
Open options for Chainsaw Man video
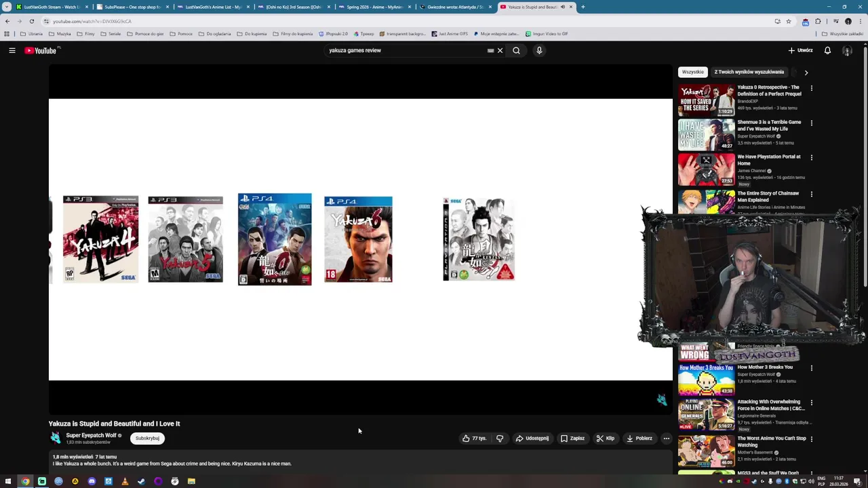click(x=811, y=194)
